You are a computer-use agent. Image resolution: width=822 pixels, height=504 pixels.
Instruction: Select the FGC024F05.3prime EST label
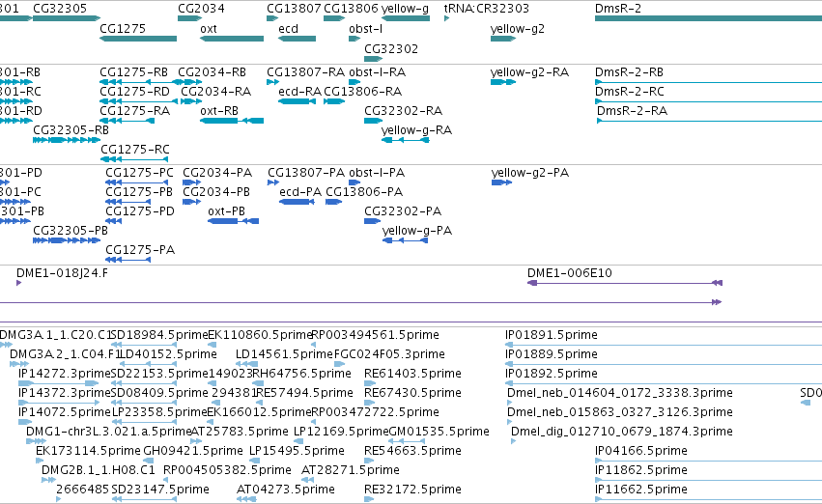pyautogui.click(x=389, y=354)
